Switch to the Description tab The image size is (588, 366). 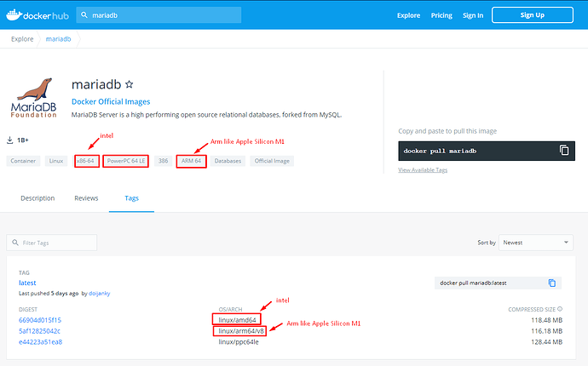tap(37, 198)
